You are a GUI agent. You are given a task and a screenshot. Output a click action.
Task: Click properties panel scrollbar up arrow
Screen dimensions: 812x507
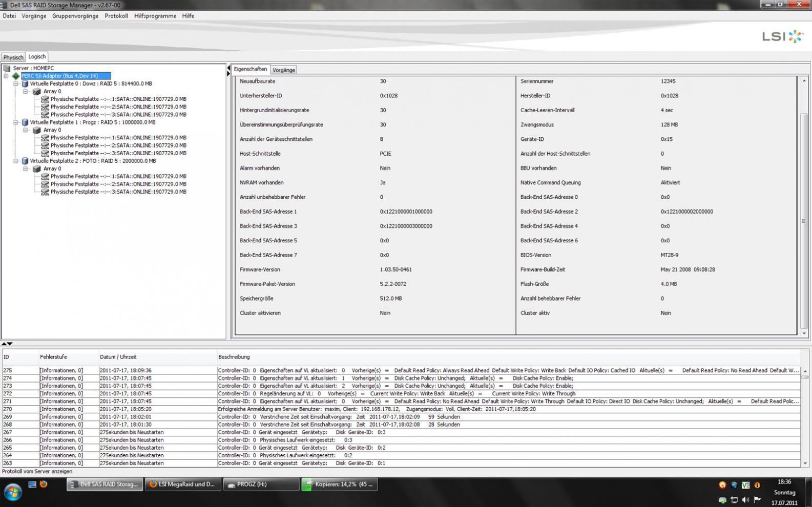pyautogui.click(x=804, y=81)
